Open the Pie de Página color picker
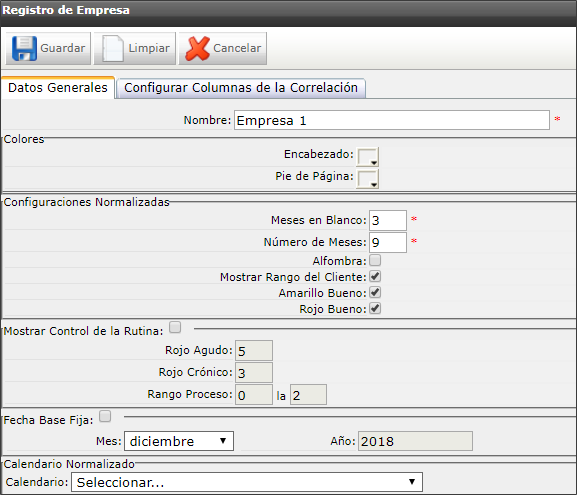Image resolution: width=577 pixels, height=495 pixels. pos(368,179)
